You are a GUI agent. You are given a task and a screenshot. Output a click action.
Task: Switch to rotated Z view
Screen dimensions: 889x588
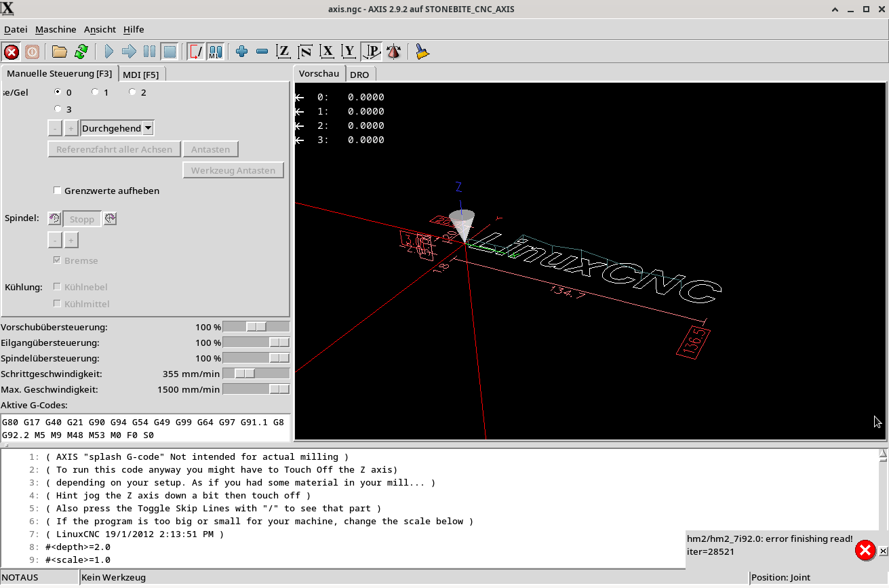point(306,52)
